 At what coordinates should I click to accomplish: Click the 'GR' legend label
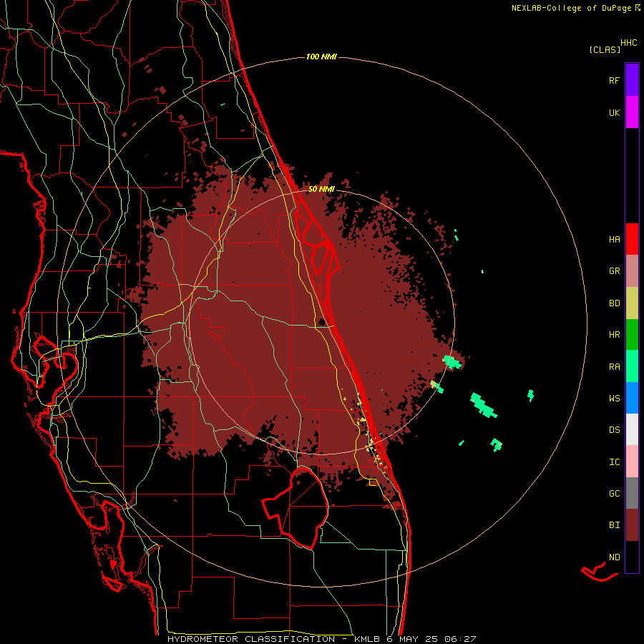(614, 271)
